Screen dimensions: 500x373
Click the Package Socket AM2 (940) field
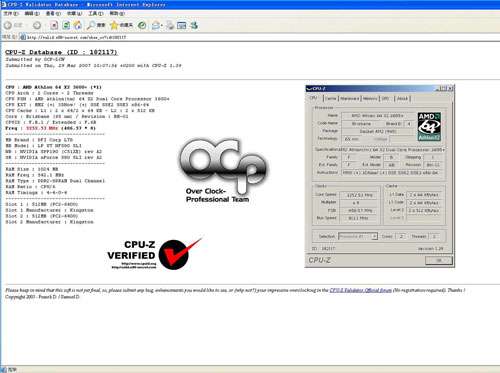coord(378,131)
